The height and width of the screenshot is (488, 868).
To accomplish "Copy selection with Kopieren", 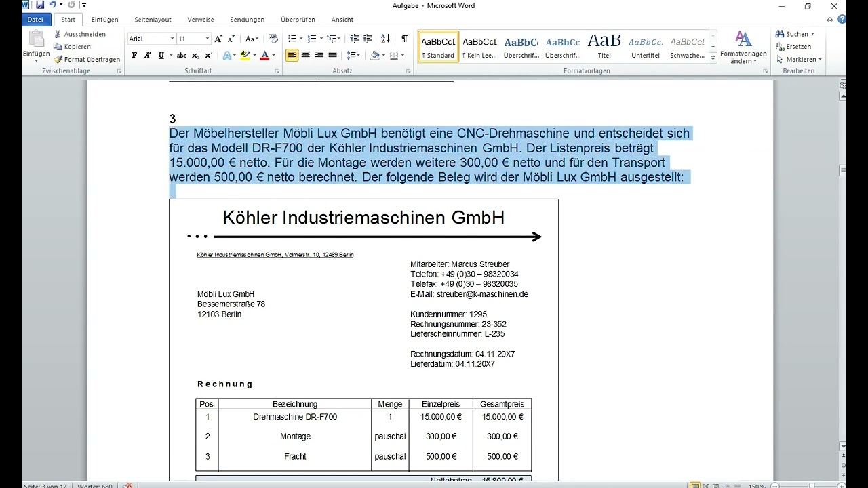I will tap(73, 47).
